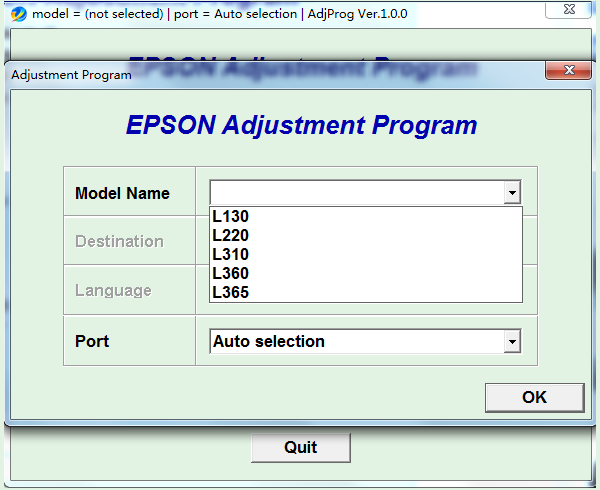Click the empty Model Name combo field

(x=356, y=193)
